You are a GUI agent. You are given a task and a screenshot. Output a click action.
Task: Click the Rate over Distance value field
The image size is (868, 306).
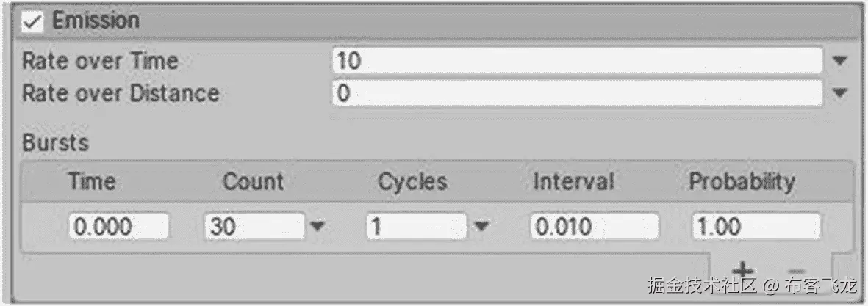(577, 93)
